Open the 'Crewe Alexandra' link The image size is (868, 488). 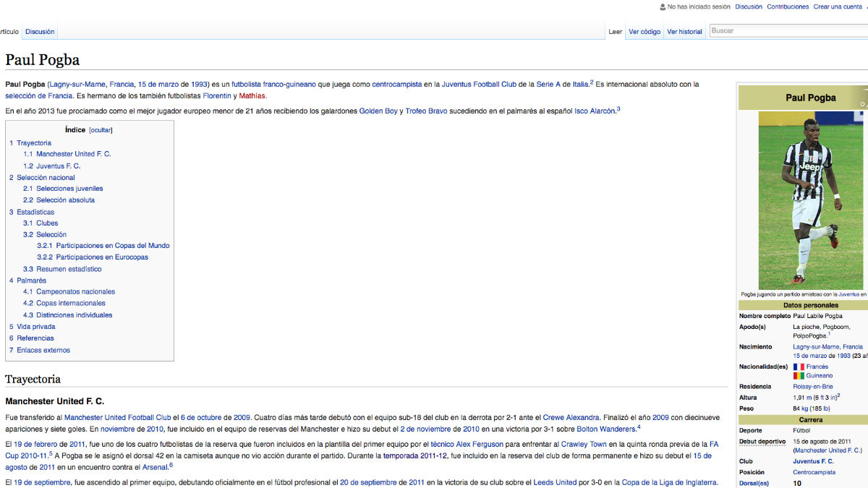(x=571, y=417)
